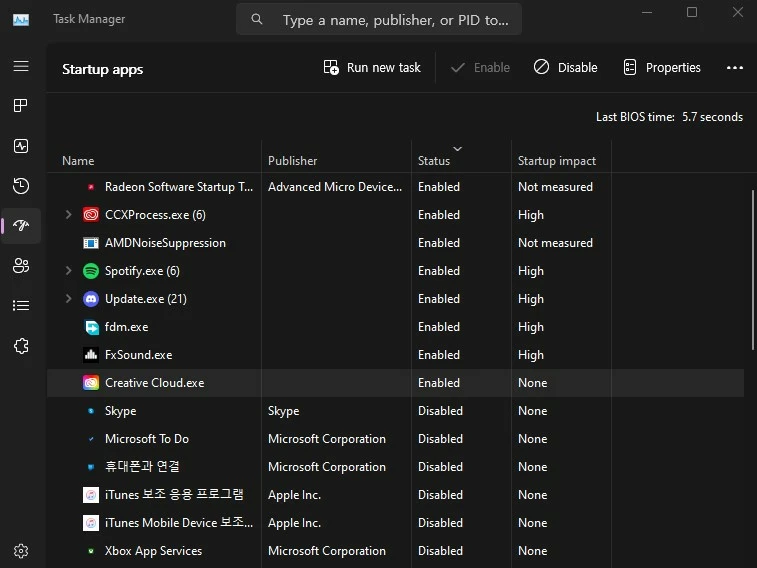Click the Disable button

click(565, 68)
